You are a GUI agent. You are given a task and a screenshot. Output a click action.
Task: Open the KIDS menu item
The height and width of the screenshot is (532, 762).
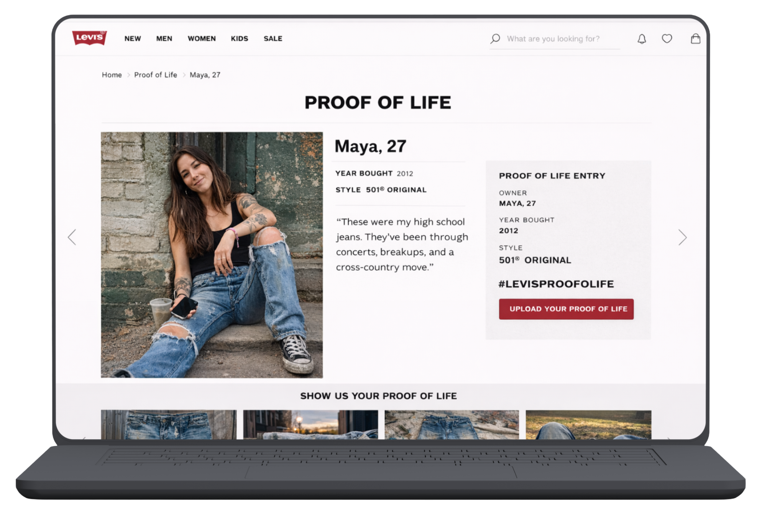[x=240, y=39]
